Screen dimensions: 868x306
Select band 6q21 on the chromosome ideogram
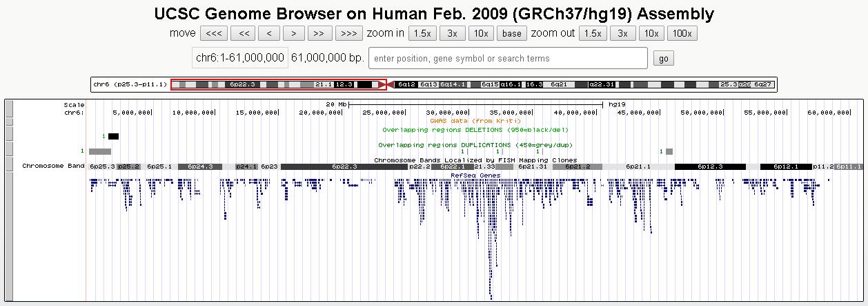click(x=560, y=84)
